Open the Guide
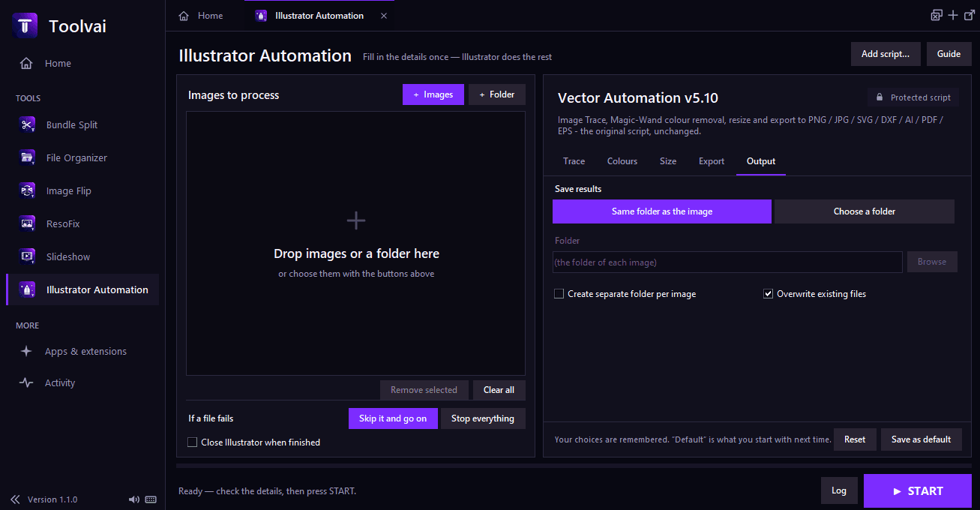 point(949,54)
